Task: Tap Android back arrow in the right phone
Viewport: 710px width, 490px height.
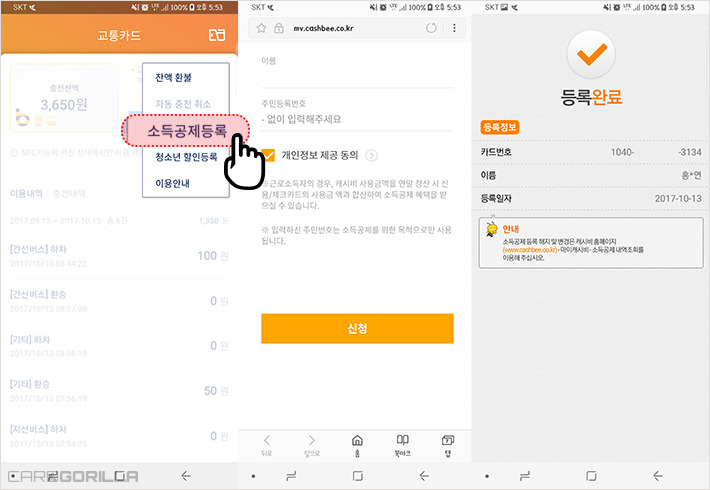Action: pyautogui.click(x=657, y=476)
